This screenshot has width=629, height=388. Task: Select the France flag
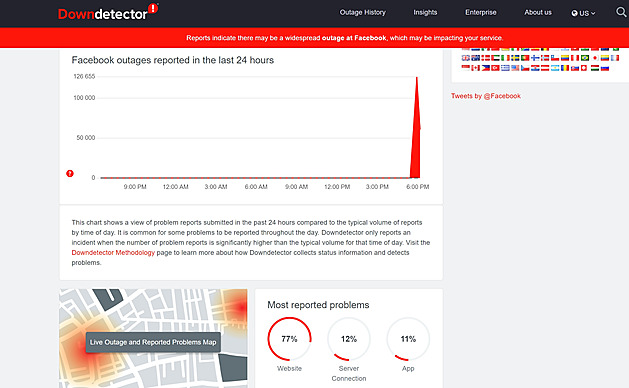pyautogui.click(x=615, y=58)
